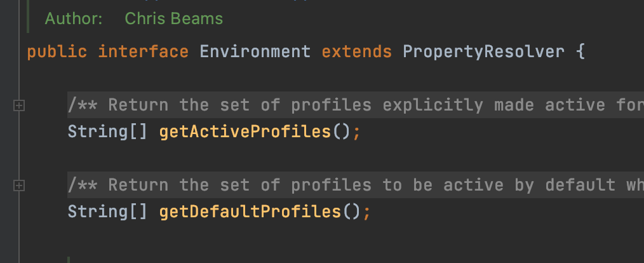Select the PropertyResolver type reference
The image size is (644, 263).
coord(483,52)
